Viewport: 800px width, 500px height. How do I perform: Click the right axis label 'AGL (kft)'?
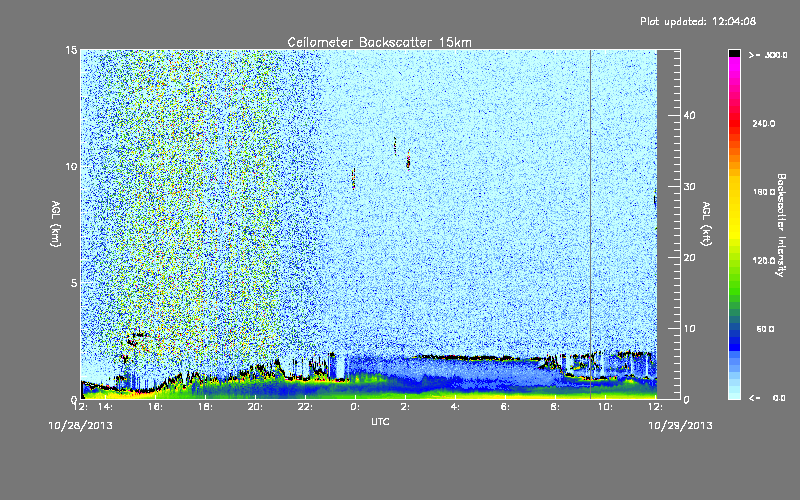point(707,224)
